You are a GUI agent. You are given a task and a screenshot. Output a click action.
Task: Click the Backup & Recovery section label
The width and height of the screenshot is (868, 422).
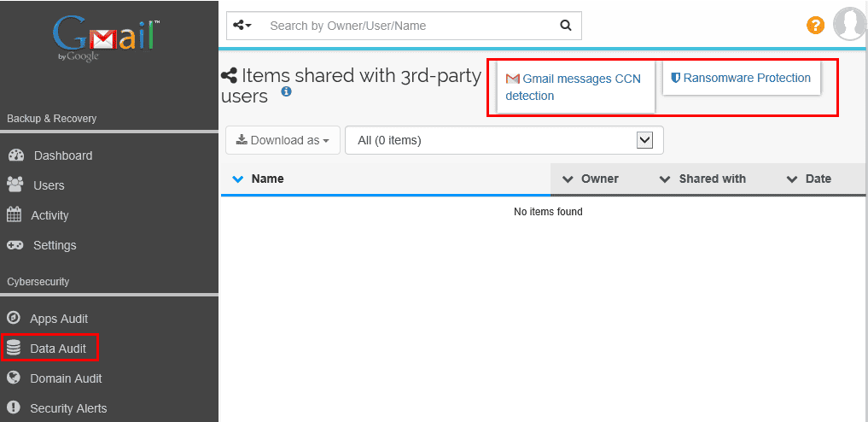click(51, 119)
